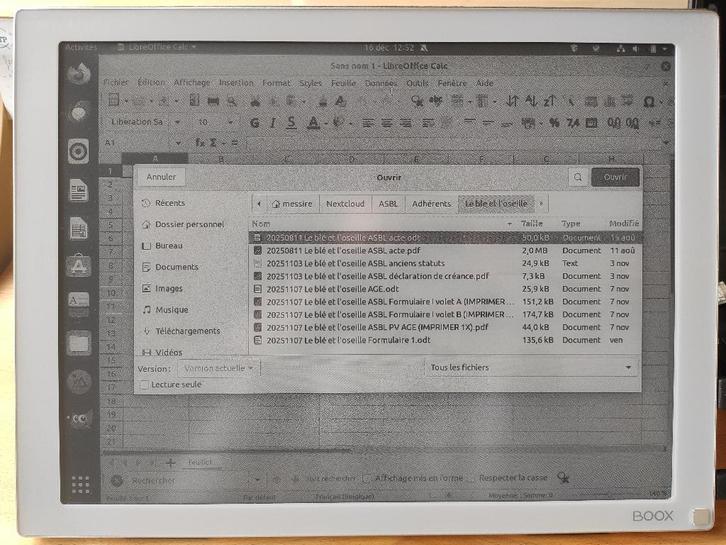The image size is (726, 545).
Task: Click the search icon in the Ouvrir dialog
Action: (x=578, y=177)
